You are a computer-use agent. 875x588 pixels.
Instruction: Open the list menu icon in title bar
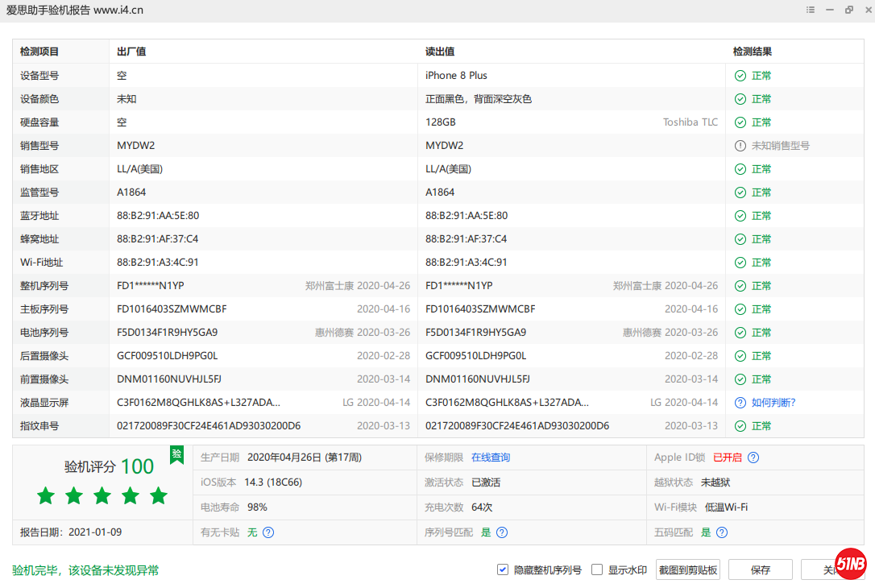(x=811, y=10)
